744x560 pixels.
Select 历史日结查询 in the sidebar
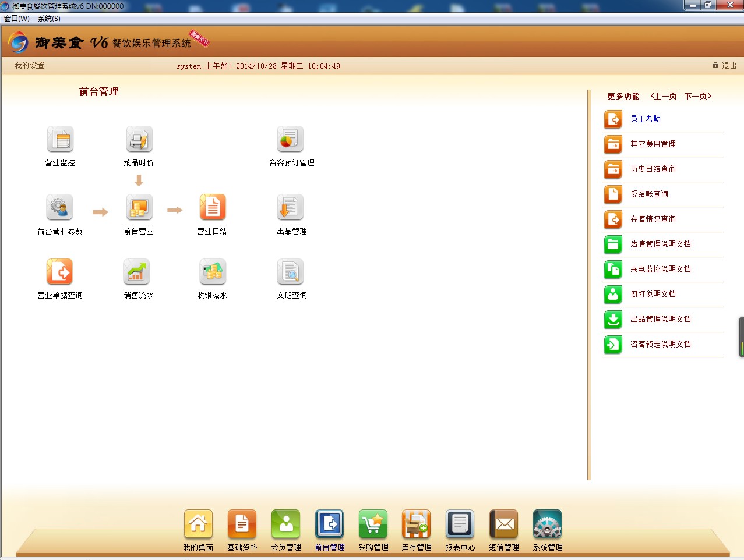(x=653, y=169)
